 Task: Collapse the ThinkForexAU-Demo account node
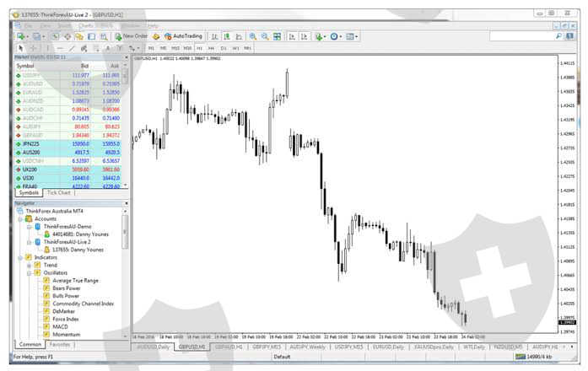29,227
